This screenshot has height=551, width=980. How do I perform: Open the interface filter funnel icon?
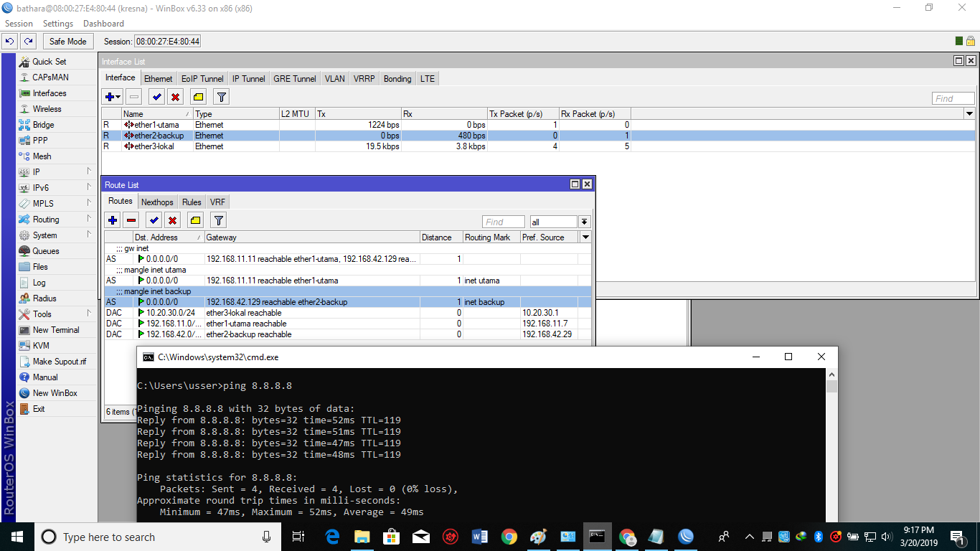(x=221, y=95)
